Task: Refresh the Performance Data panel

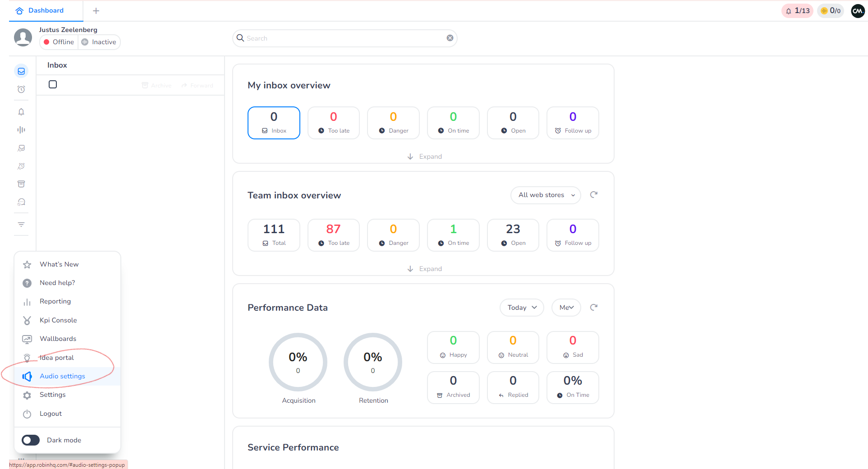Action: tap(594, 308)
